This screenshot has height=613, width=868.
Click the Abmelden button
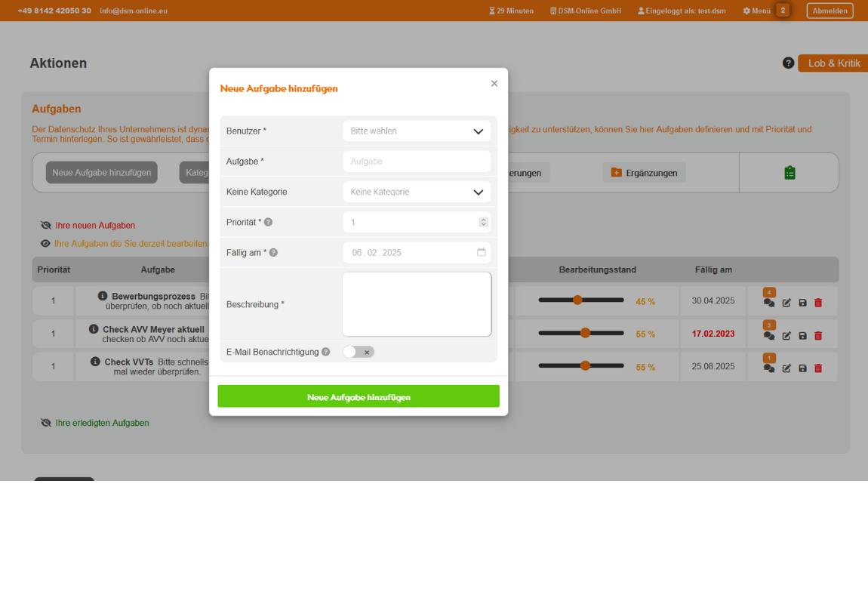(x=830, y=11)
